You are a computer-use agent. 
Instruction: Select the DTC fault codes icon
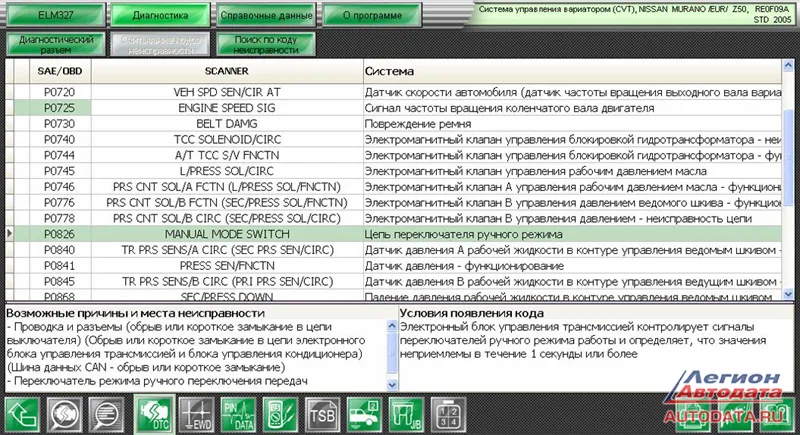click(x=155, y=415)
